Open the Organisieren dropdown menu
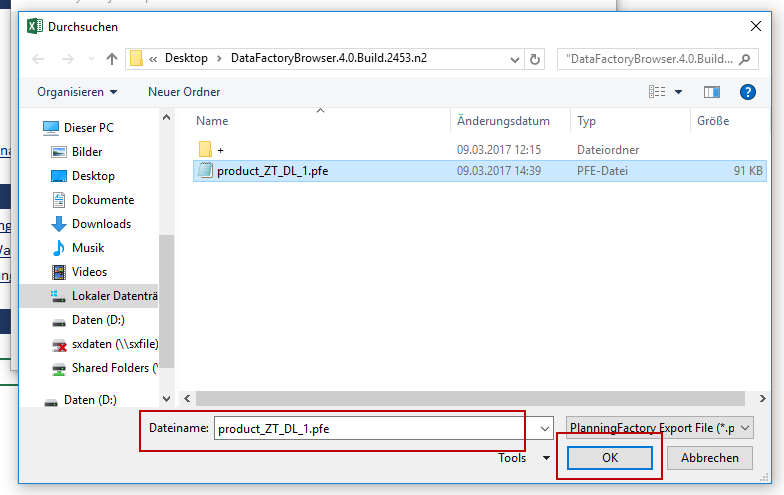Image resolution: width=784 pixels, height=495 pixels. click(x=77, y=92)
